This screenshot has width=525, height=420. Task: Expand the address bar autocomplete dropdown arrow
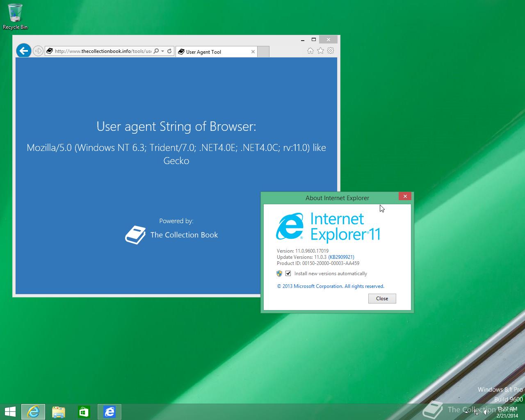[x=162, y=51]
